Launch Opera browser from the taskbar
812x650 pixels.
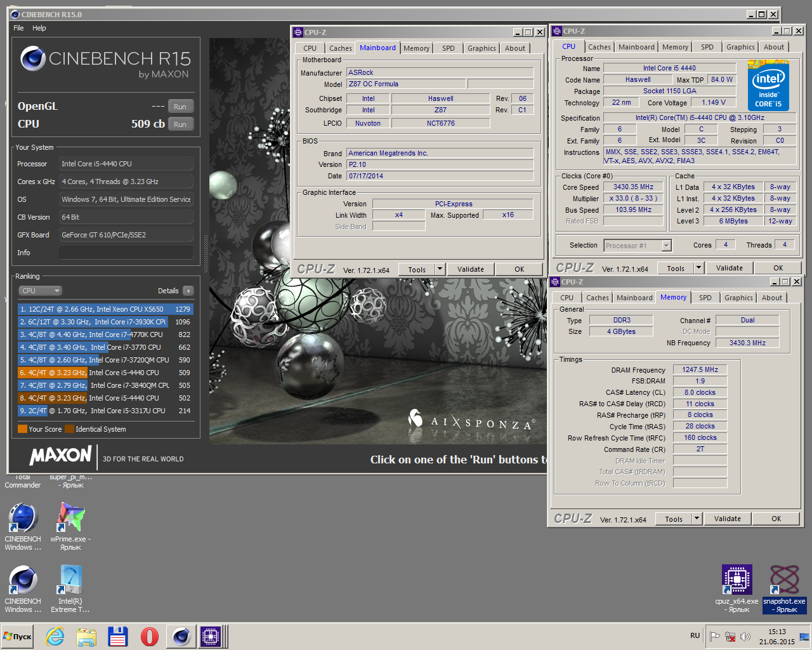point(150,637)
